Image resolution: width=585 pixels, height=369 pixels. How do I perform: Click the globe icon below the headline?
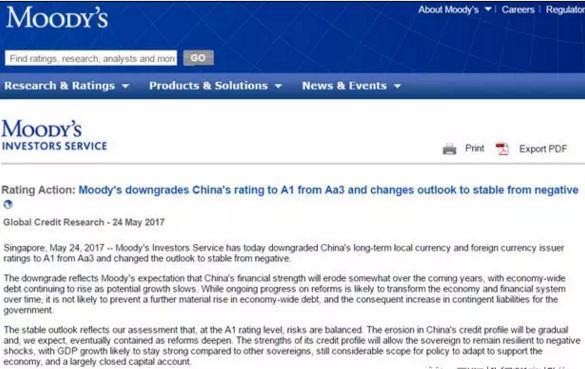click(8, 204)
